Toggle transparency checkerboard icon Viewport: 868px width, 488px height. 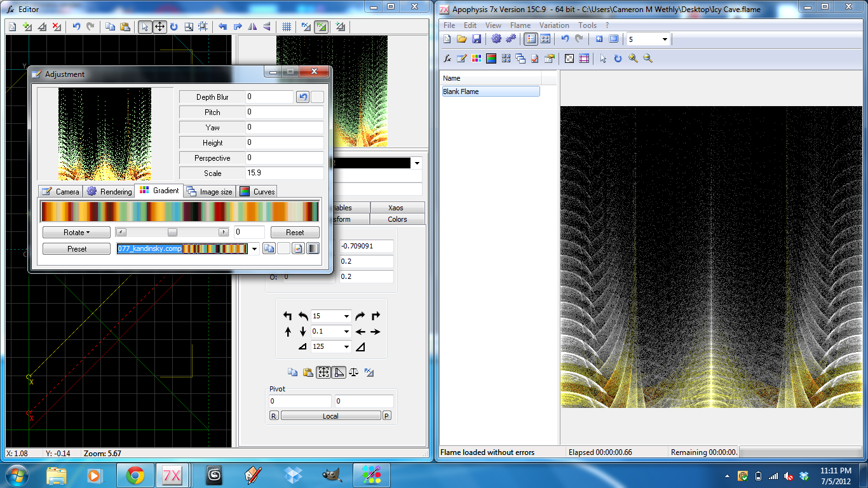point(569,58)
